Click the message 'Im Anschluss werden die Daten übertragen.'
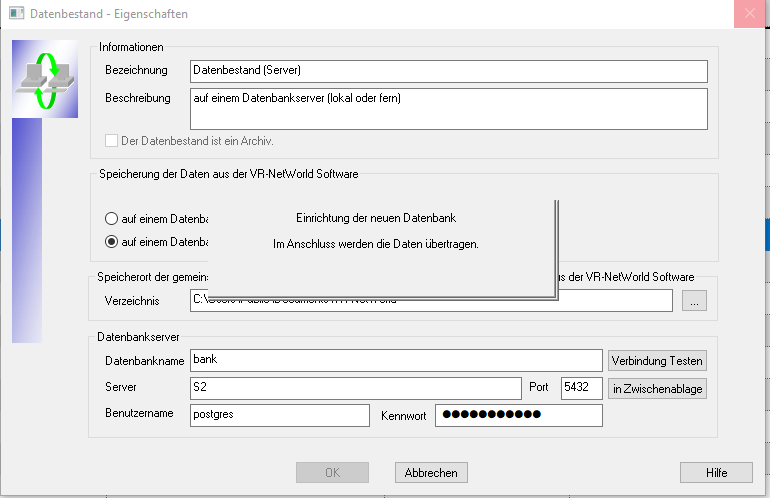Image resolution: width=770 pixels, height=498 pixels. click(x=376, y=244)
